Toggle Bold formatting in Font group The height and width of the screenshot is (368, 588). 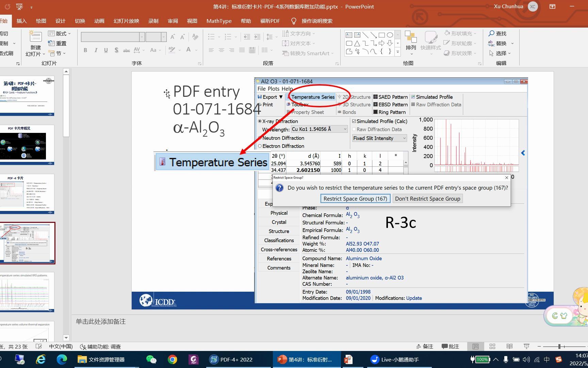(x=85, y=50)
